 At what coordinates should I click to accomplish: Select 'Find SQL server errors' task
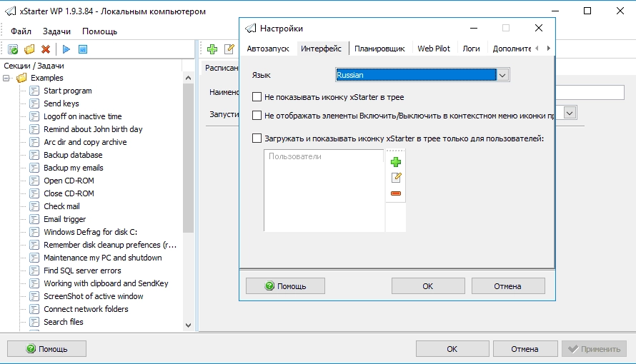coord(82,271)
